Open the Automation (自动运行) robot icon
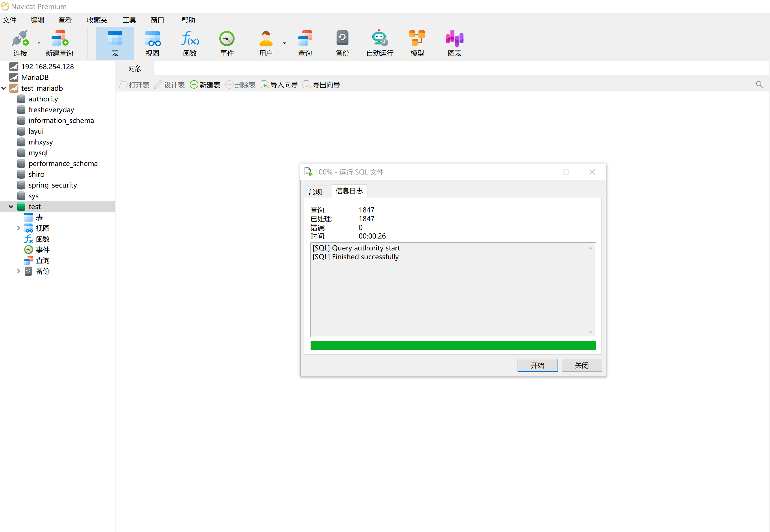Viewport: 770px width, 532px height. pyautogui.click(x=380, y=38)
